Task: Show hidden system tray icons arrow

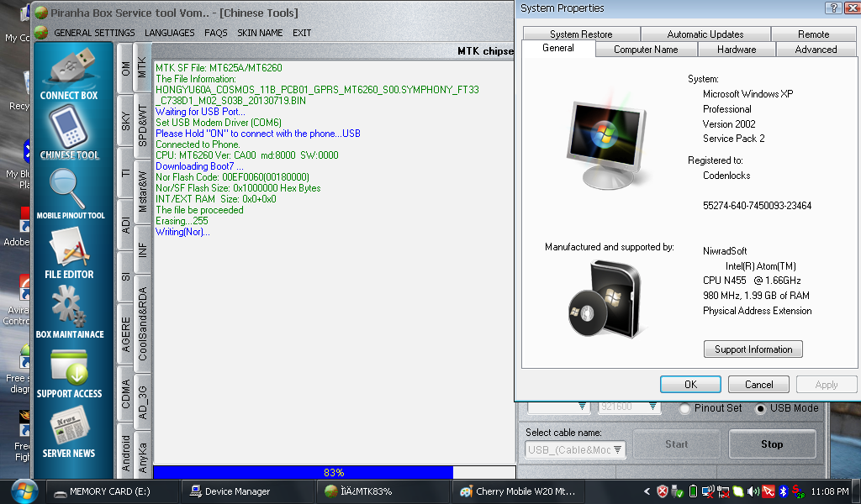Action: point(647,491)
